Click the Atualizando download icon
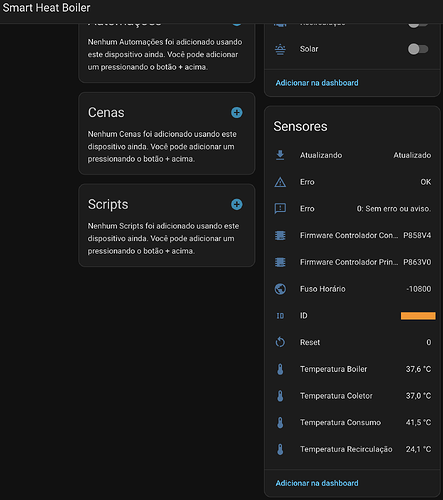The image size is (443, 500). click(x=280, y=155)
